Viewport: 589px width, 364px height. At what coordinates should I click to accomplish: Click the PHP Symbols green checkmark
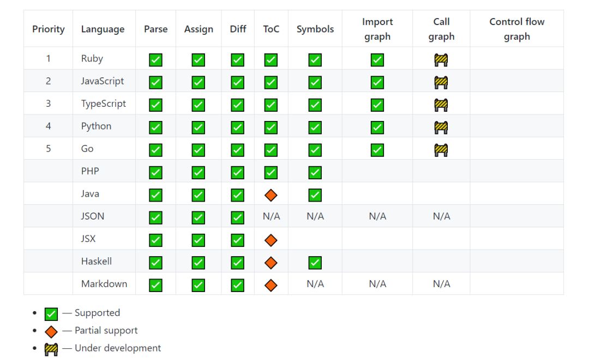315,173
